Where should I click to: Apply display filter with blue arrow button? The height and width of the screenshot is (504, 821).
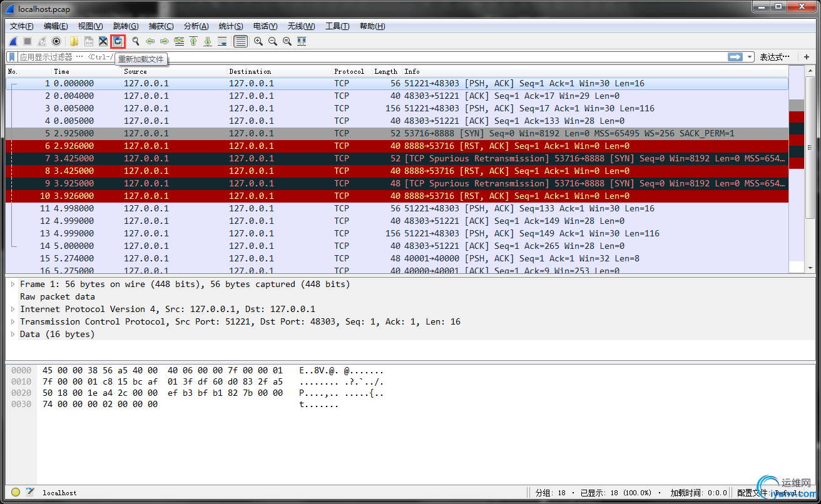pos(735,57)
